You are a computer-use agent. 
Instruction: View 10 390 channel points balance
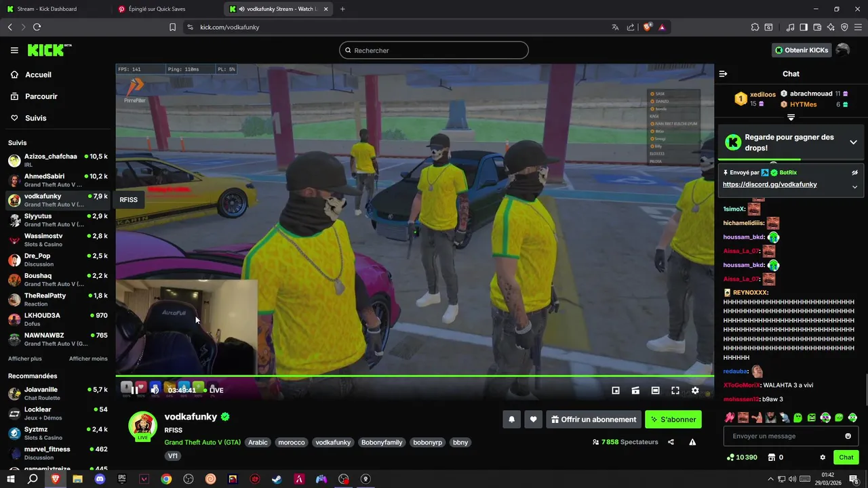pos(741,457)
